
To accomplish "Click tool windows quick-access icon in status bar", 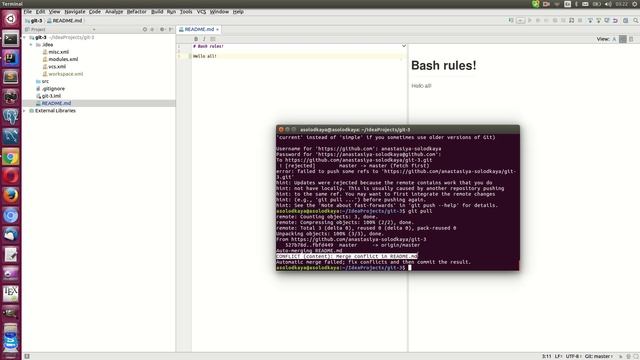I will [27, 356].
